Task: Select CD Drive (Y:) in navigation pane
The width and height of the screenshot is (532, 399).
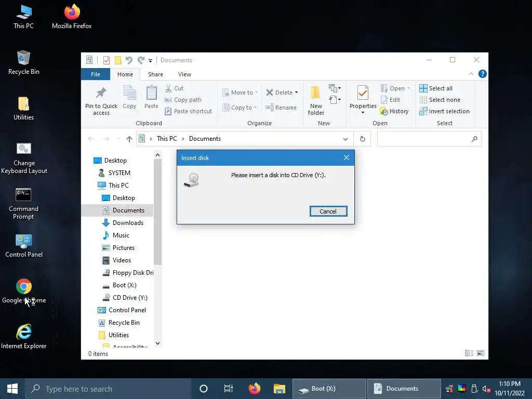Action: pyautogui.click(x=130, y=298)
